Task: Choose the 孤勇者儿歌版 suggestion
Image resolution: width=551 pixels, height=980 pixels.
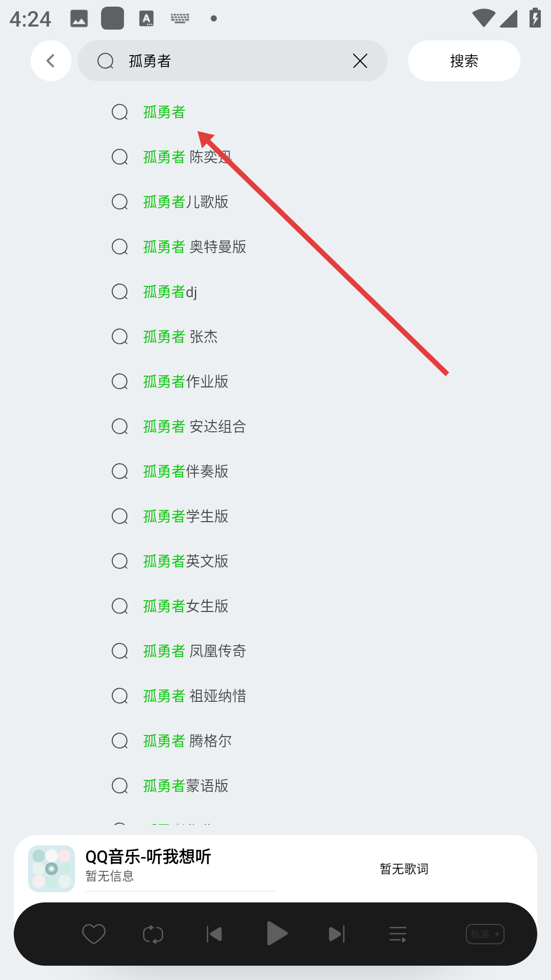Action: coord(186,202)
